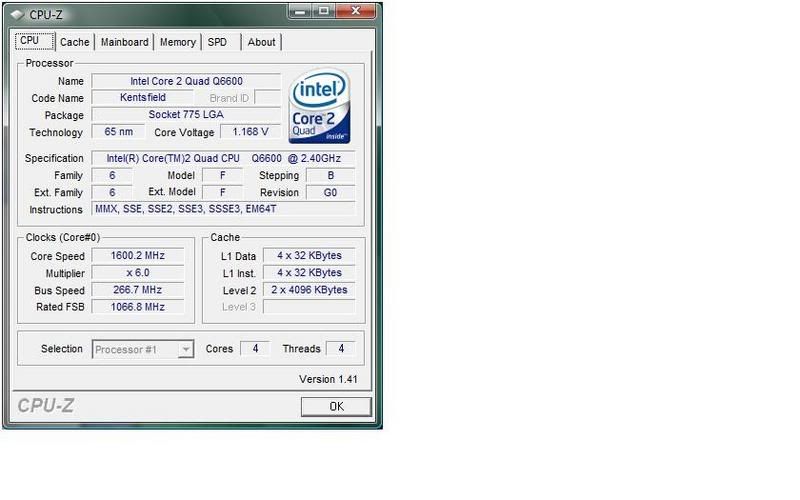This screenshot has width=800, height=500.
Task: Click the Bus Speed value 266.7 MHz
Action: click(x=138, y=290)
